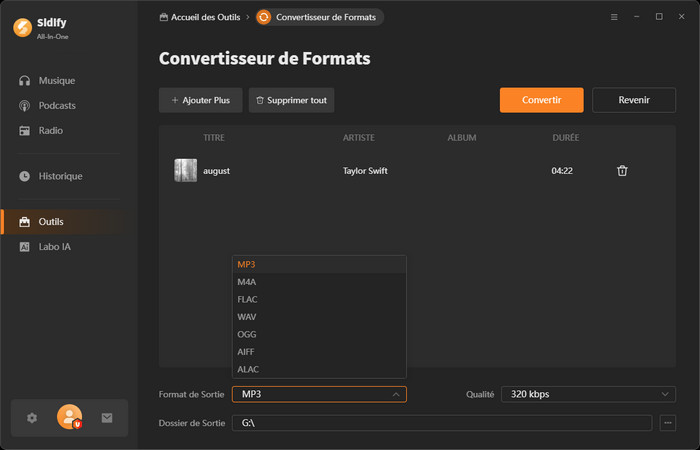The height and width of the screenshot is (450, 700).
Task: Open the Musique section in sidebar
Action: tap(56, 80)
